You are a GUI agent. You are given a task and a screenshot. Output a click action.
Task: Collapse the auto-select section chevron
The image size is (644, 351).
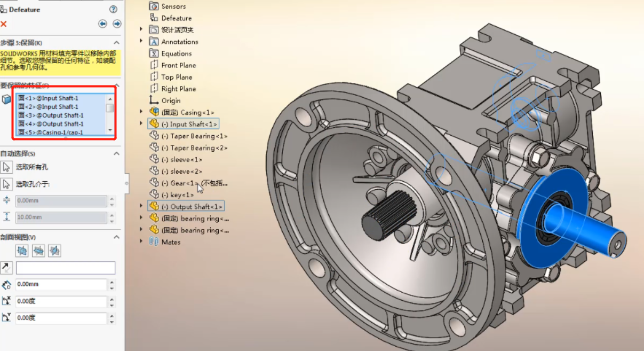(117, 154)
